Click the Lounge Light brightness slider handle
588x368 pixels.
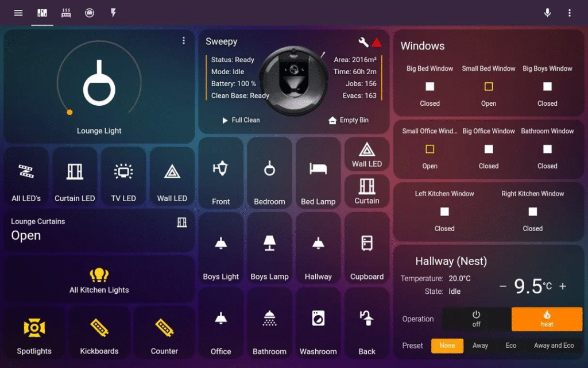pos(69,112)
